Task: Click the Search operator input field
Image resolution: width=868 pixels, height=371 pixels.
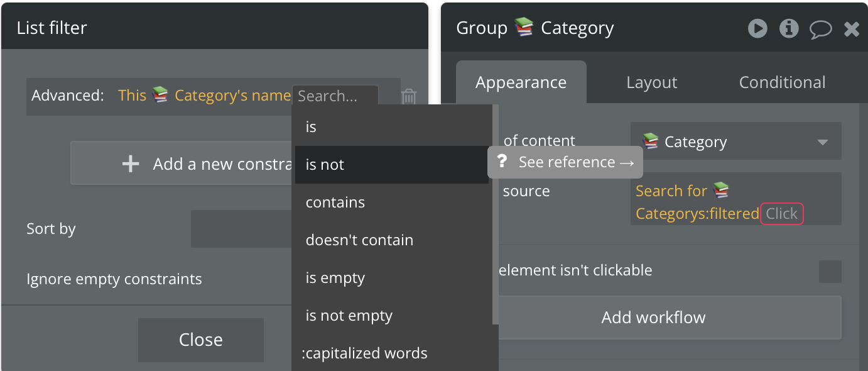Action: [335, 96]
